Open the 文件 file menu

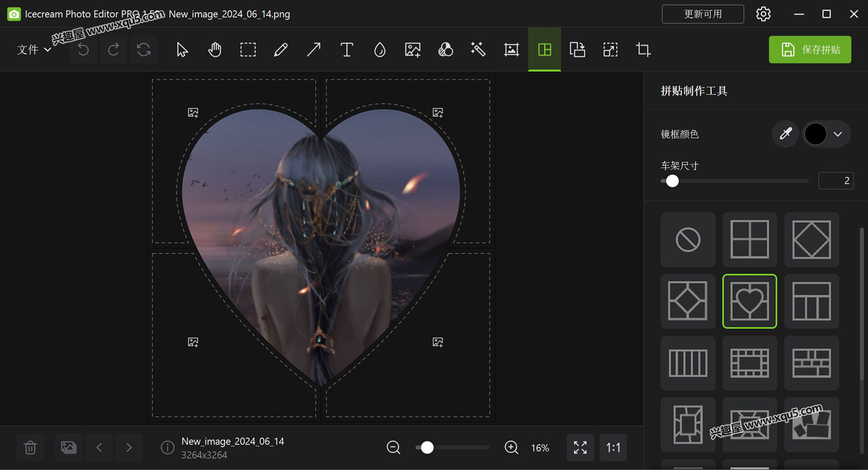tap(34, 50)
